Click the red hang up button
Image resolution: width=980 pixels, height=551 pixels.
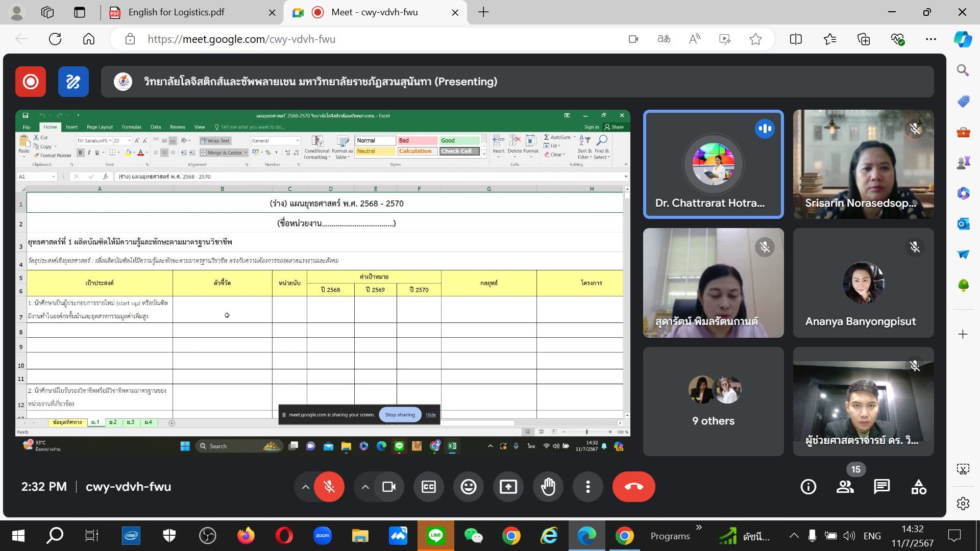click(x=633, y=487)
